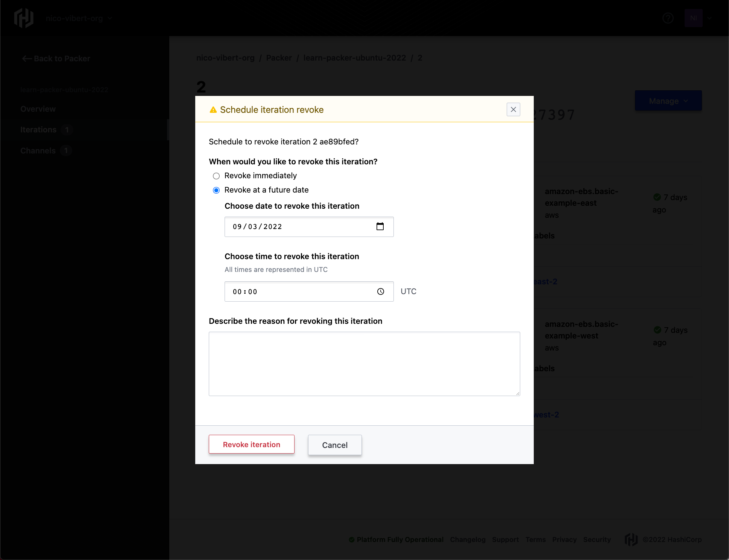Go to Iterations in sidebar
The height and width of the screenshot is (560, 729).
click(38, 130)
